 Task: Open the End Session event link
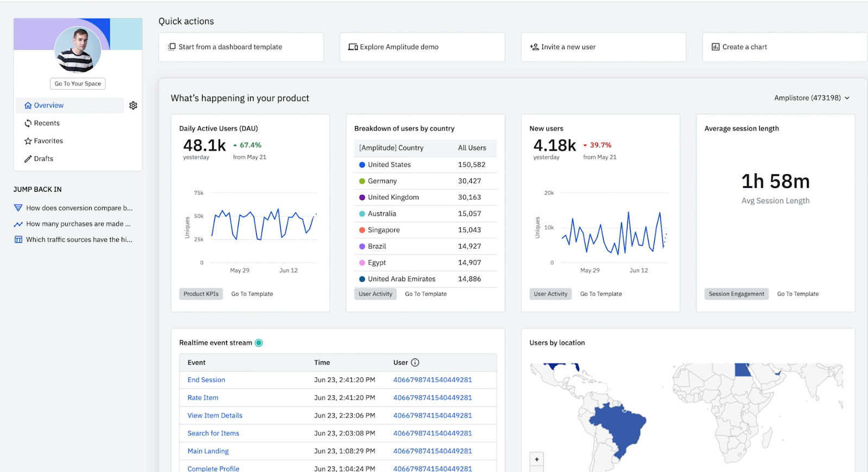point(206,380)
